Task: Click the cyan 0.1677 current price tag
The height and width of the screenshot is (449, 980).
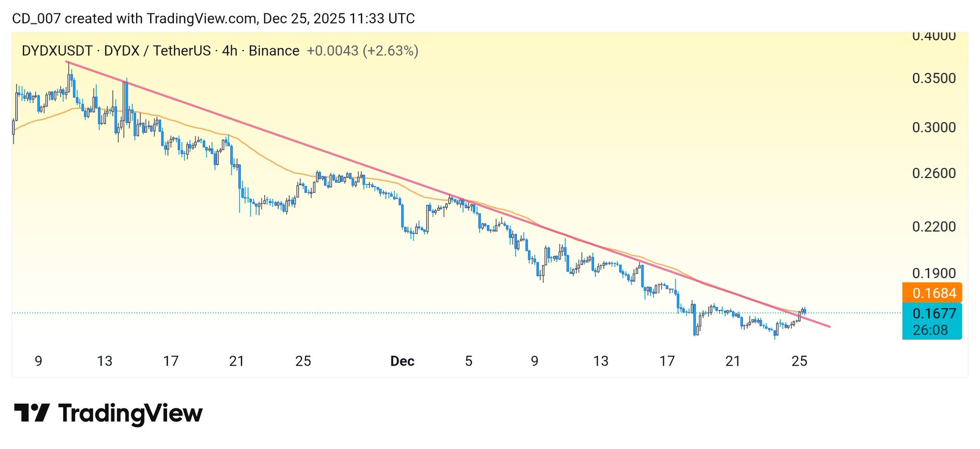Action: tap(932, 314)
